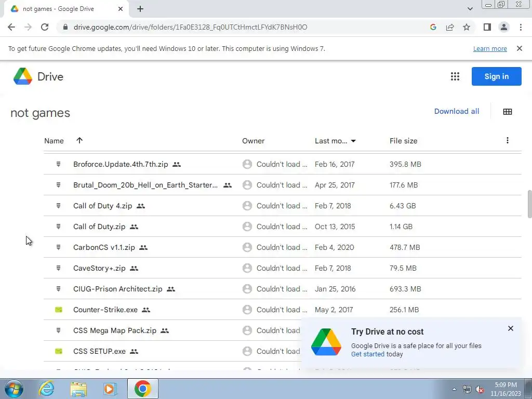532x399 pixels.
Task: Open new browser tab with plus icon
Action: pyautogui.click(x=140, y=9)
